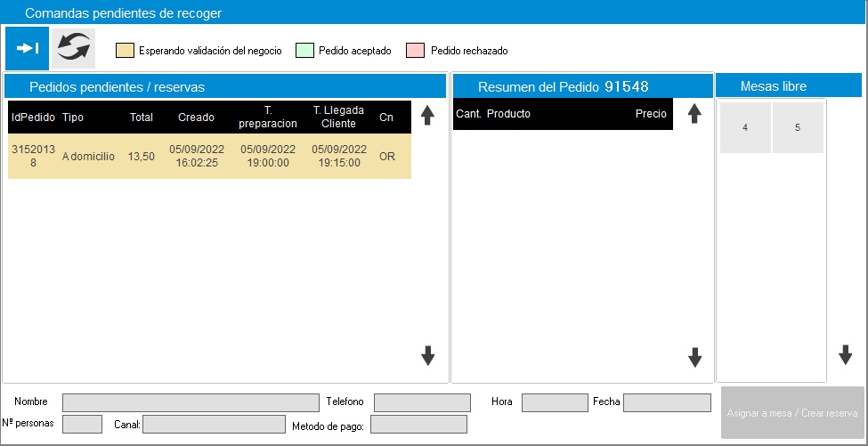Click into the Telefono field

coord(422,402)
